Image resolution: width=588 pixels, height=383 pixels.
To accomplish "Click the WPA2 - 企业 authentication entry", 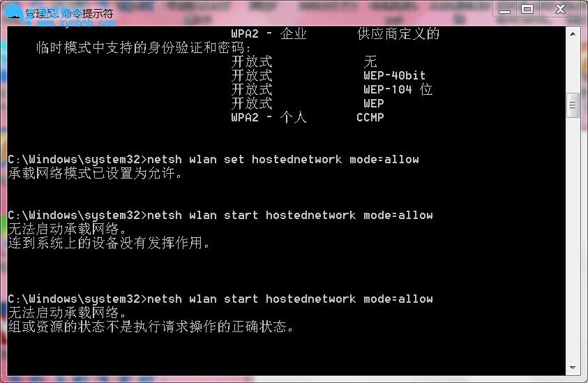I will [269, 33].
